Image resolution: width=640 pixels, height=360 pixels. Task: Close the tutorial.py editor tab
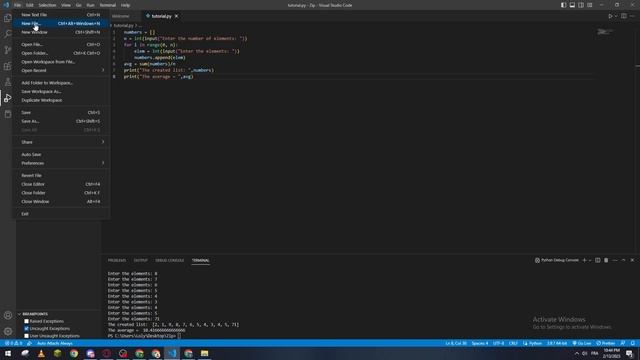click(x=176, y=16)
